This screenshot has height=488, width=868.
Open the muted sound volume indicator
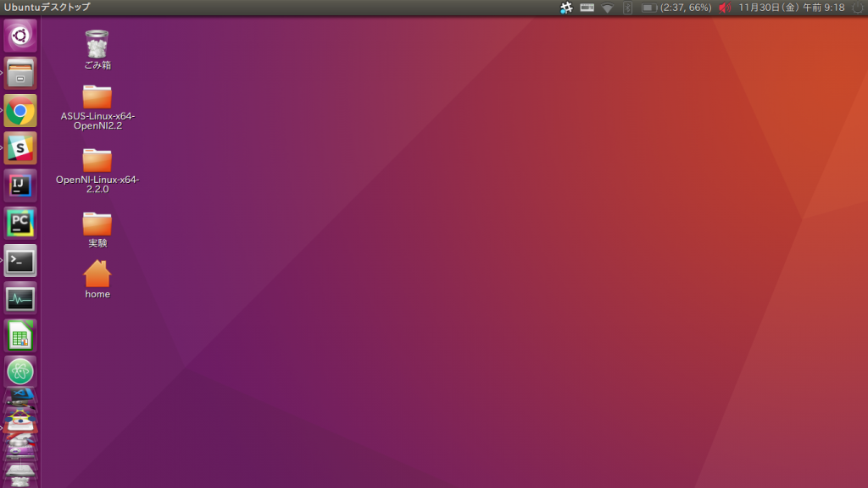[x=725, y=8]
